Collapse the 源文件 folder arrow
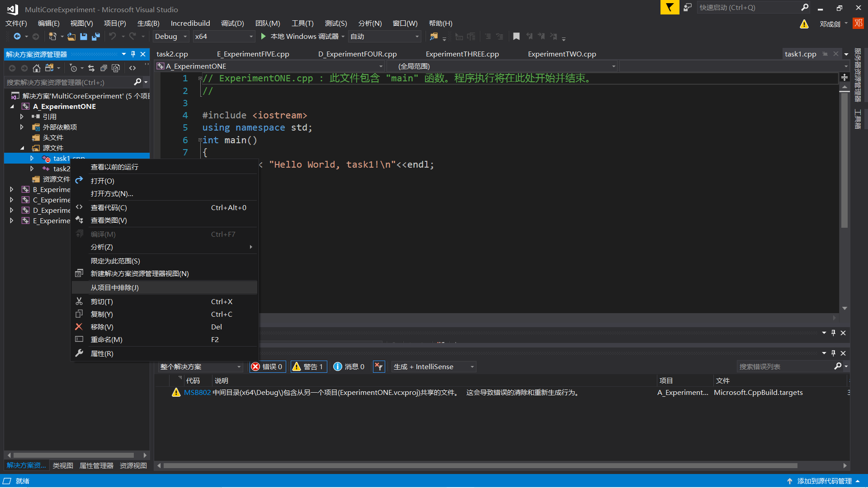This screenshot has width=868, height=488. [22, 148]
